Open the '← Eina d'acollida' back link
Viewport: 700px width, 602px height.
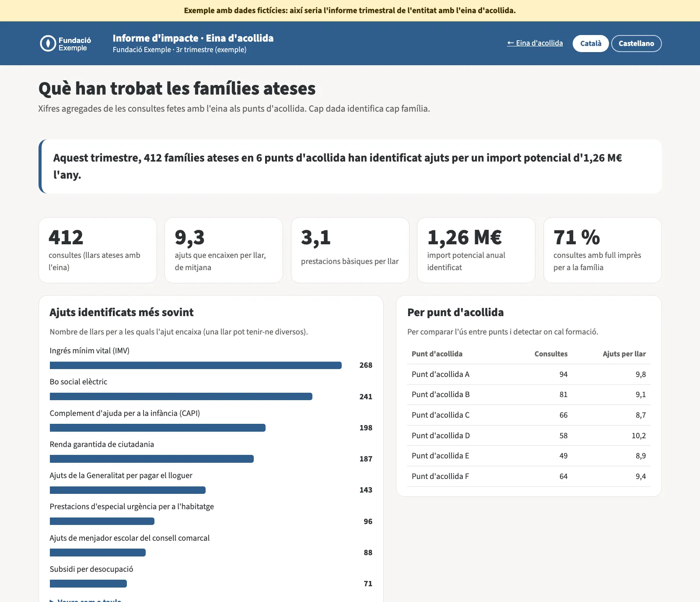535,43
